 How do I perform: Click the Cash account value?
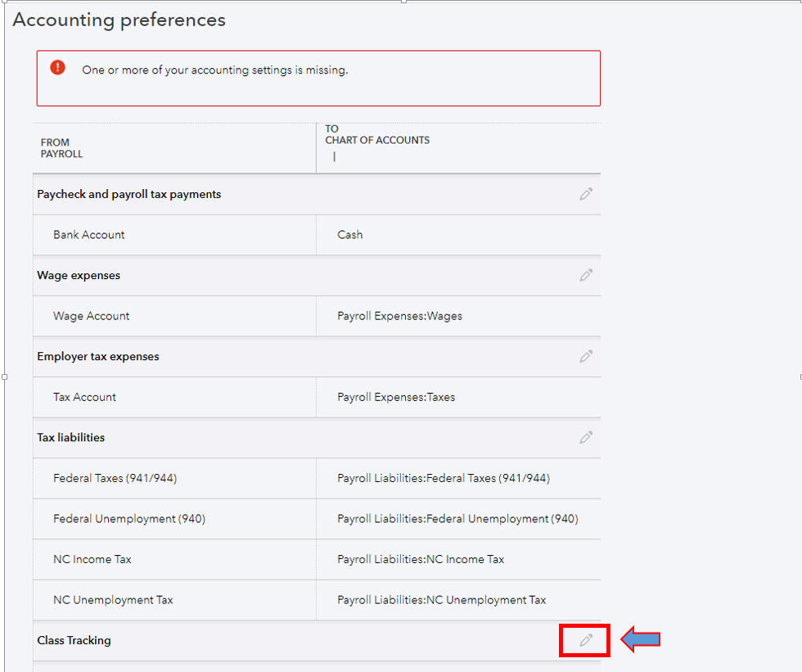350,235
